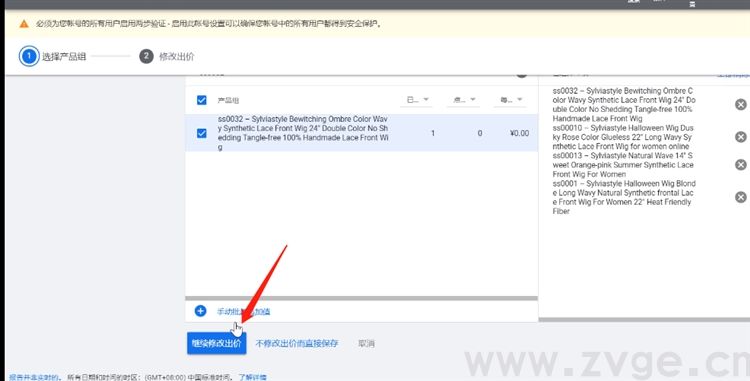Open the first column dropdown next to 产品组

[417, 100]
